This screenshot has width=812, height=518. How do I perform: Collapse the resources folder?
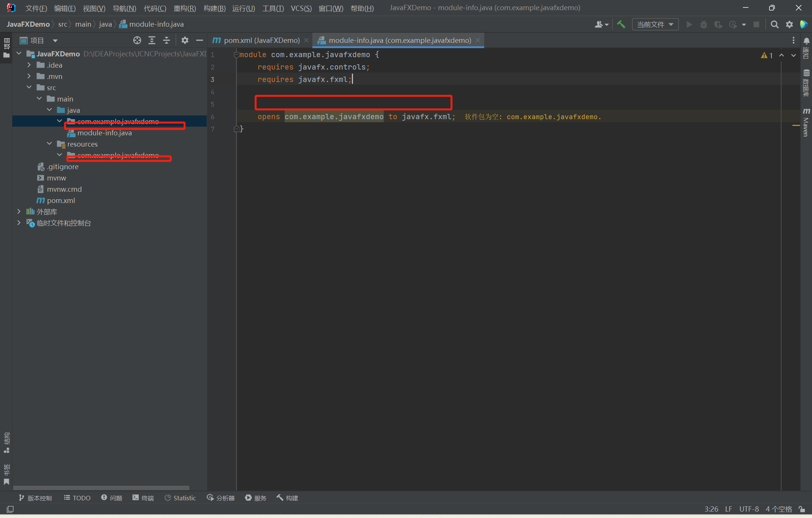(x=49, y=144)
